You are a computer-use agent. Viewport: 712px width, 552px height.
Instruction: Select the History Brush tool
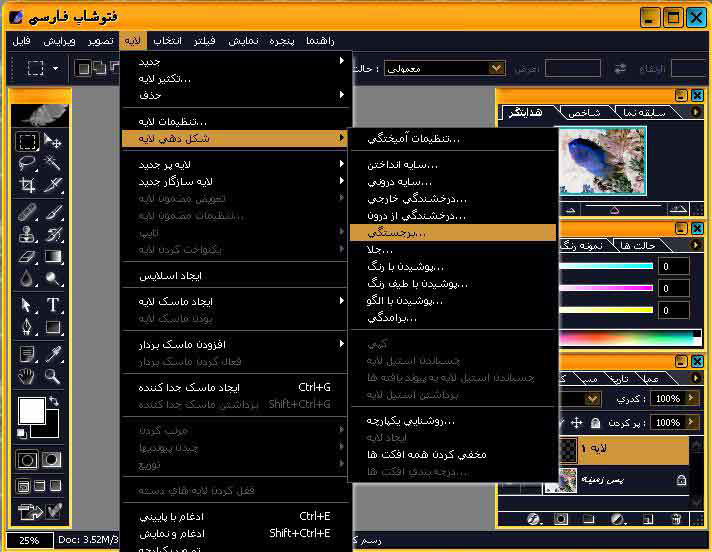point(53,234)
